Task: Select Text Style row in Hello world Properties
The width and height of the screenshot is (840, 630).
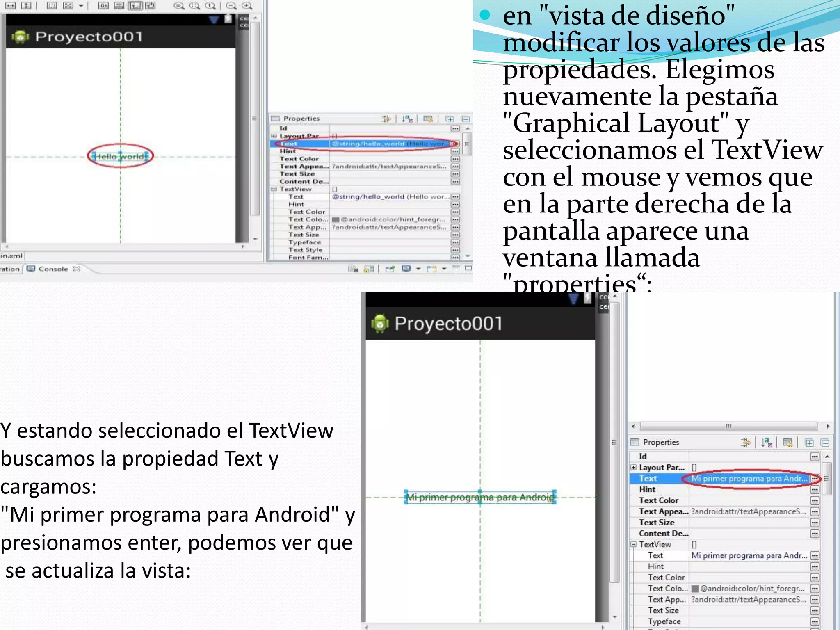Action: (x=365, y=250)
